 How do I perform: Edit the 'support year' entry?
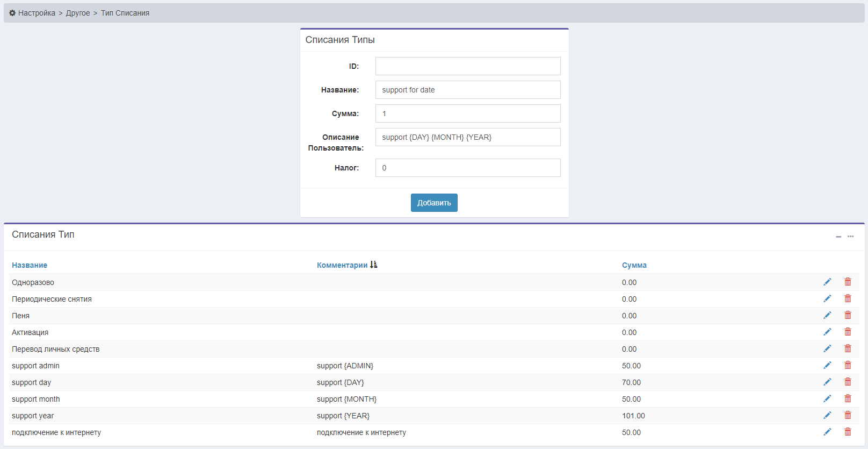(827, 415)
